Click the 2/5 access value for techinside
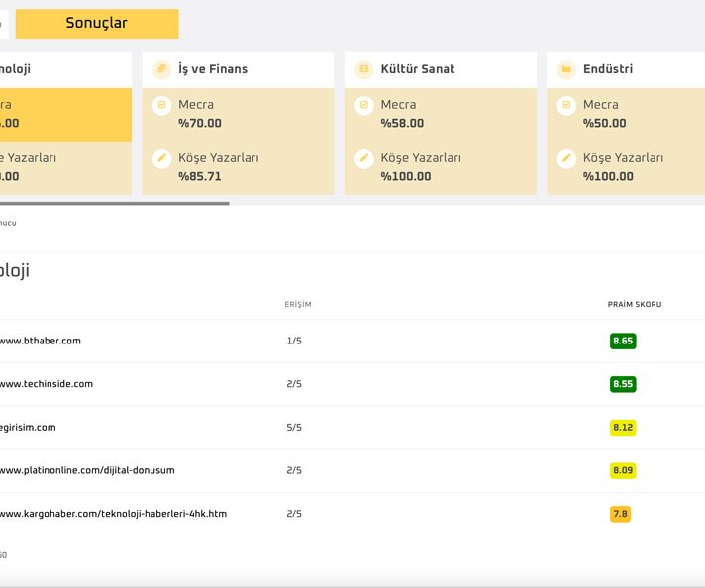 click(x=294, y=384)
